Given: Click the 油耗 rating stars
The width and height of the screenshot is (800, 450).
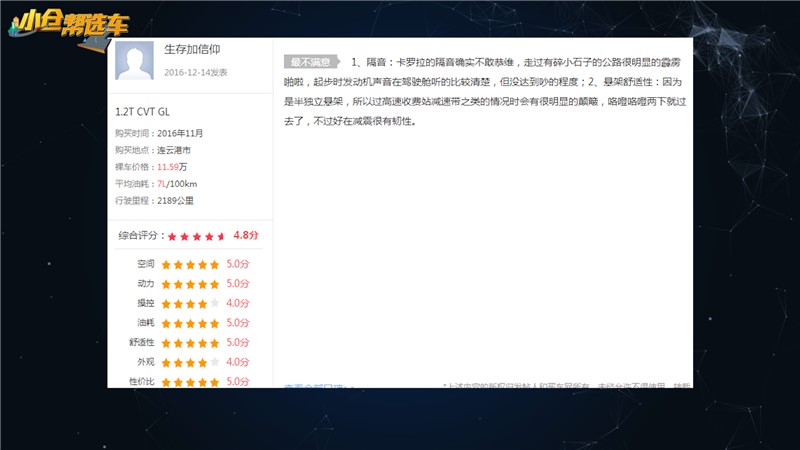Looking at the screenshot, I should [190, 323].
